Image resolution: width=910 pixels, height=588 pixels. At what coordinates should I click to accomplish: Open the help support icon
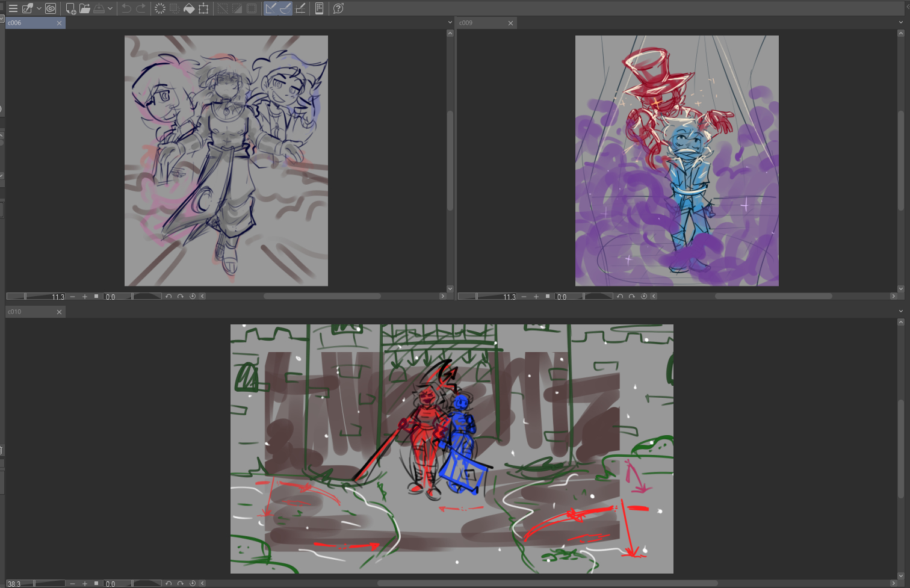338,8
